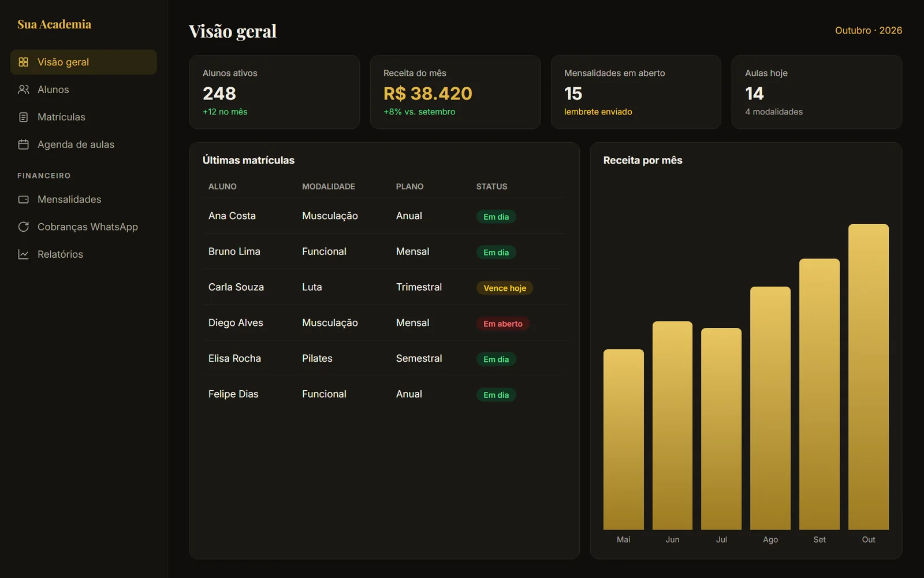Click the PLANO column header

click(x=409, y=187)
